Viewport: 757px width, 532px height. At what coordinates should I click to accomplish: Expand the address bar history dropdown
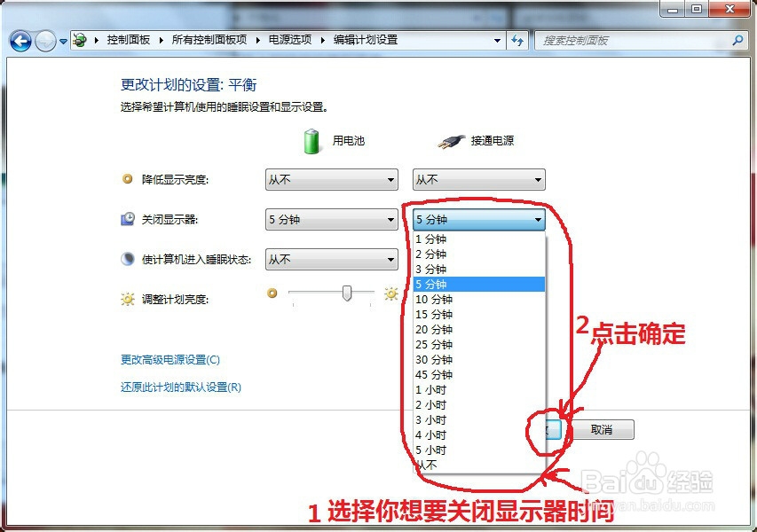(497, 41)
